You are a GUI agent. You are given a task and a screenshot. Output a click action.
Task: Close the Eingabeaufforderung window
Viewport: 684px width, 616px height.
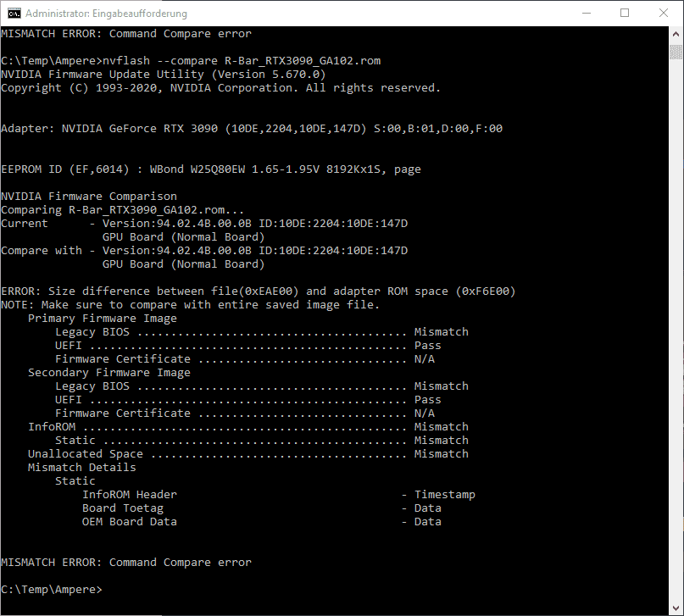click(x=664, y=13)
